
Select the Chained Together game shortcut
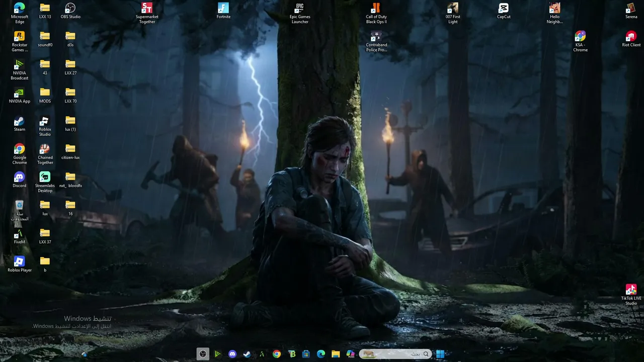click(x=45, y=154)
